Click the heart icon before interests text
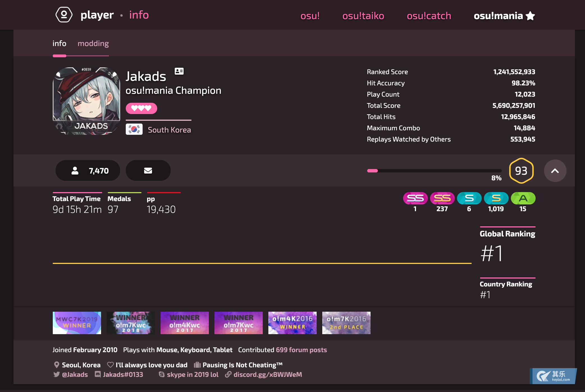 (110, 365)
